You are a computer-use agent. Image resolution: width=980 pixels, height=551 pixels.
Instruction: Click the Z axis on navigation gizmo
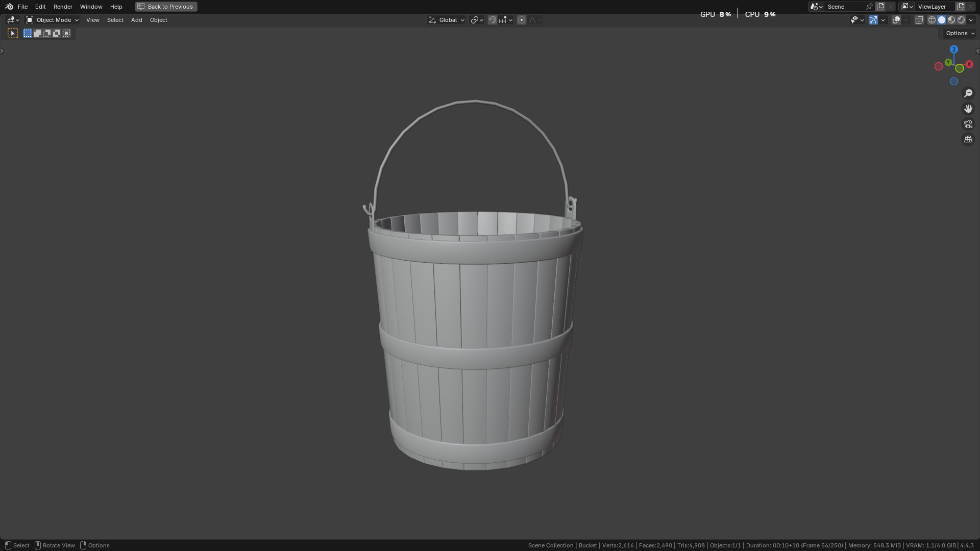954,49
